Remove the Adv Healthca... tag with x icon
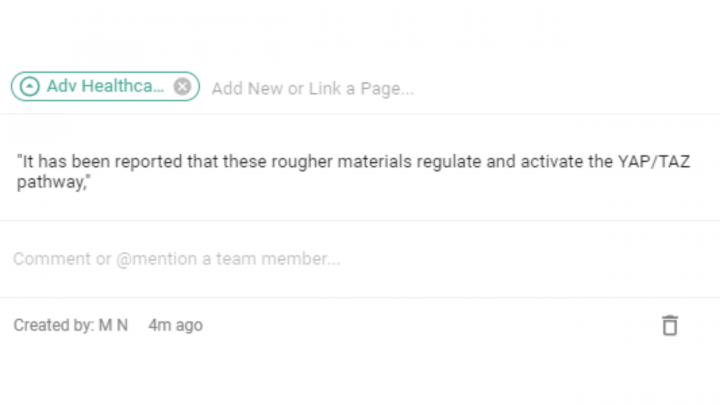This screenshot has width=720, height=405. [x=182, y=87]
